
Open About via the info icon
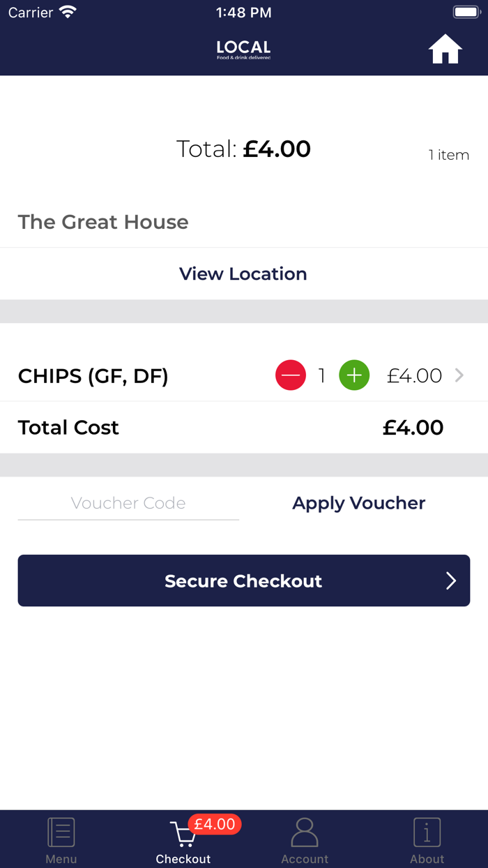click(427, 831)
